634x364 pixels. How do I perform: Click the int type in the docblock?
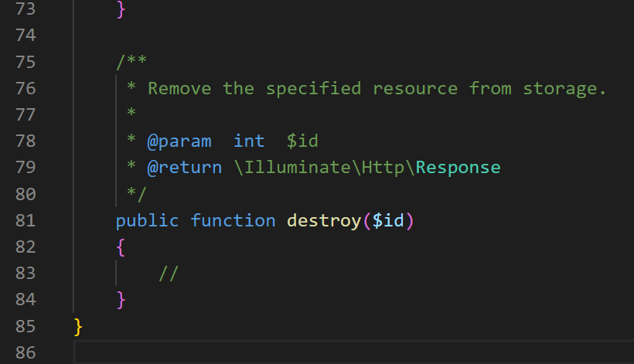pos(249,141)
